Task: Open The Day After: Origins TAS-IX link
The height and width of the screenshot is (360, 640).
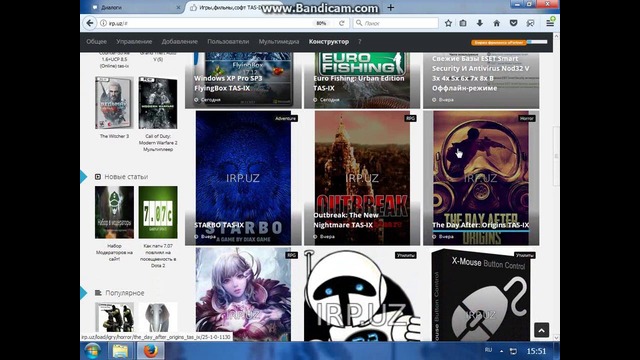Action: (x=480, y=225)
